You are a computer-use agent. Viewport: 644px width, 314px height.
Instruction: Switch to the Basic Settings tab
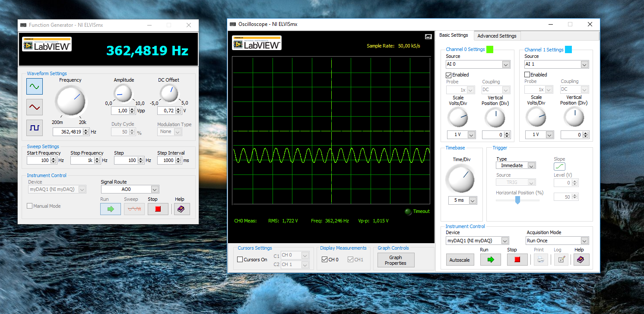pos(454,35)
